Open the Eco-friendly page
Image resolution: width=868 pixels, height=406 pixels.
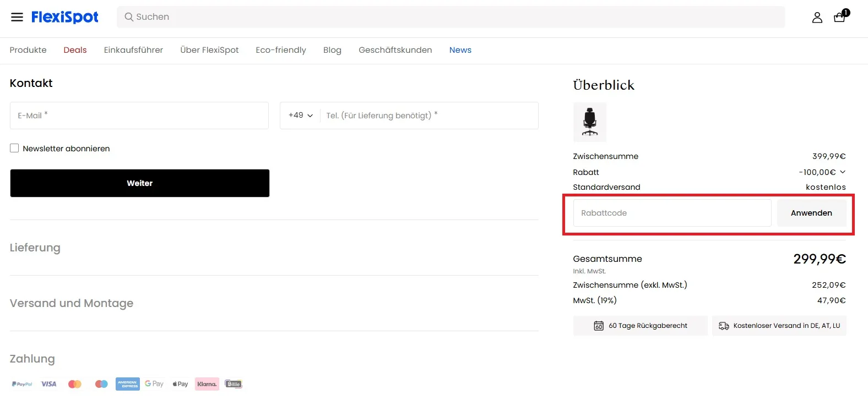[281, 50]
